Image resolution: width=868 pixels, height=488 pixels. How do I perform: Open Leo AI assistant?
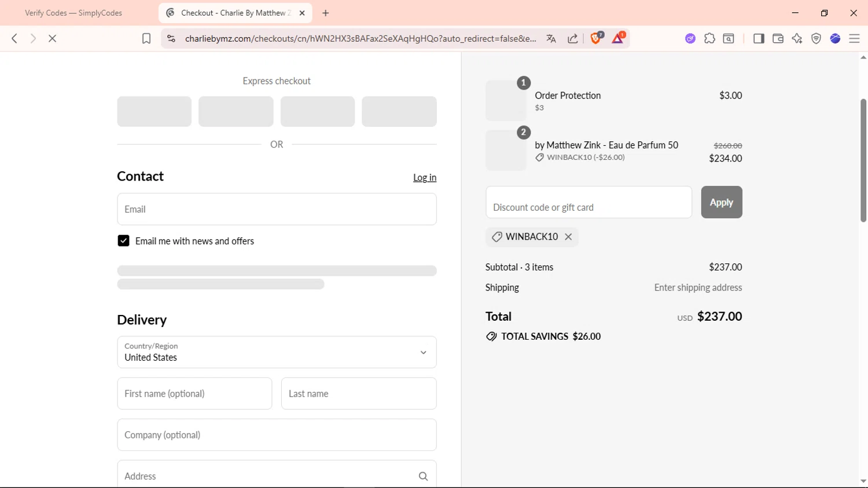coord(797,38)
